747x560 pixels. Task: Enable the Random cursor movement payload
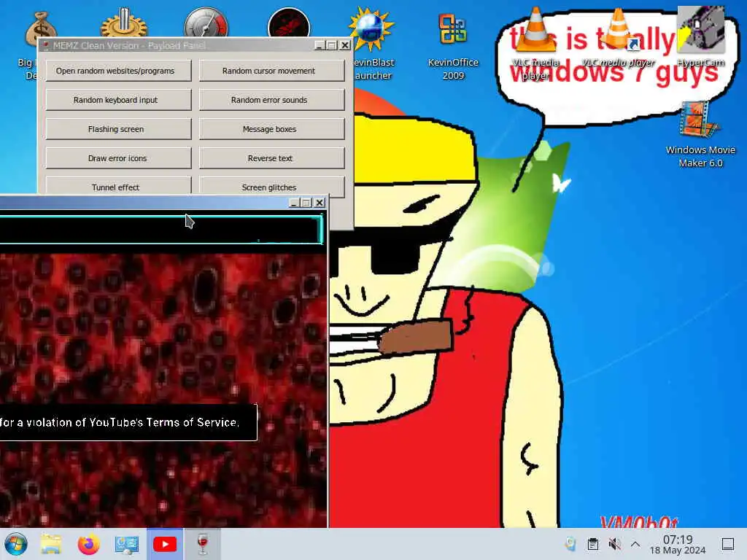pyautogui.click(x=271, y=71)
